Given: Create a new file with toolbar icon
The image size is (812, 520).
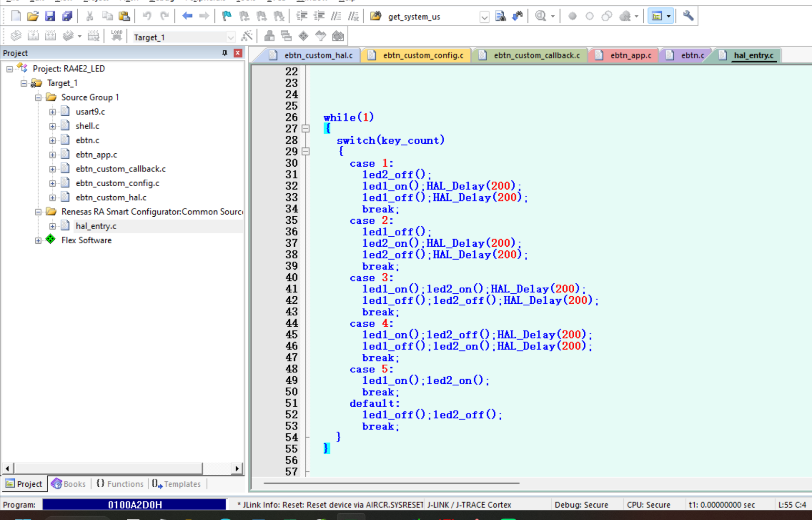Looking at the screenshot, I should (x=16, y=16).
